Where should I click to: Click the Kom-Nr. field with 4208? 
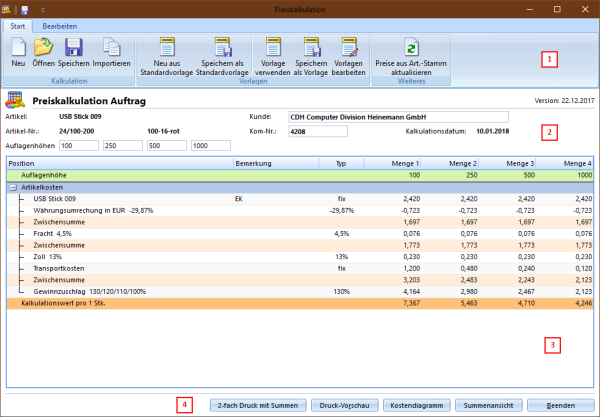[318, 131]
